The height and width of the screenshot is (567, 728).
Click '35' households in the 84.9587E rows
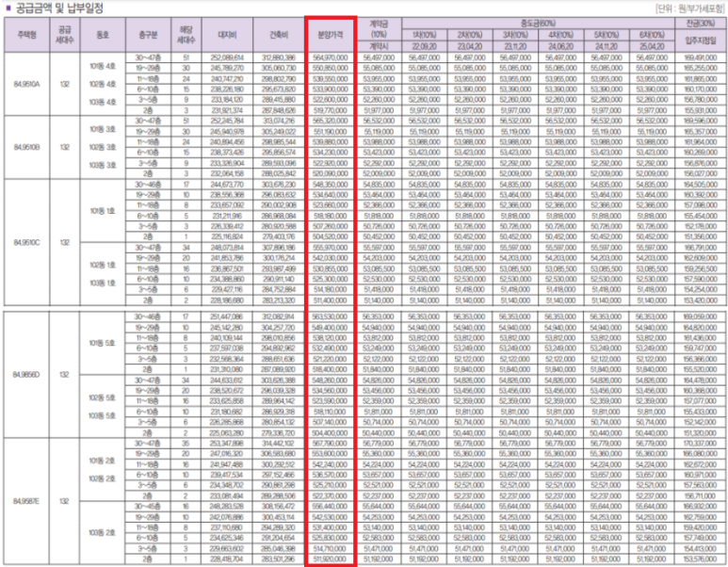point(186,444)
